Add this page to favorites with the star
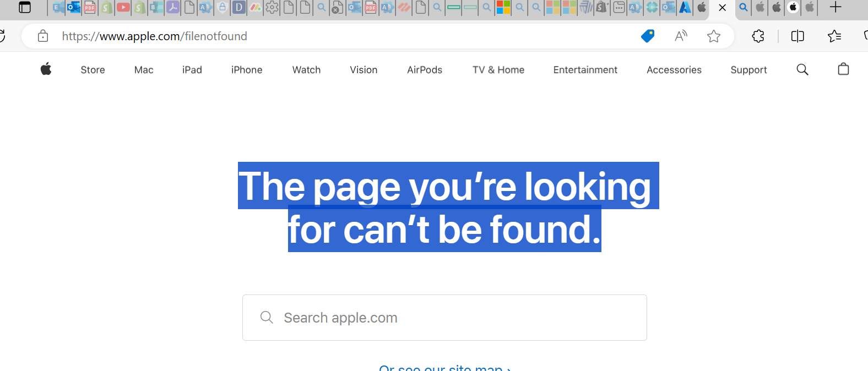Screen dimensions: 868x371 point(714,36)
